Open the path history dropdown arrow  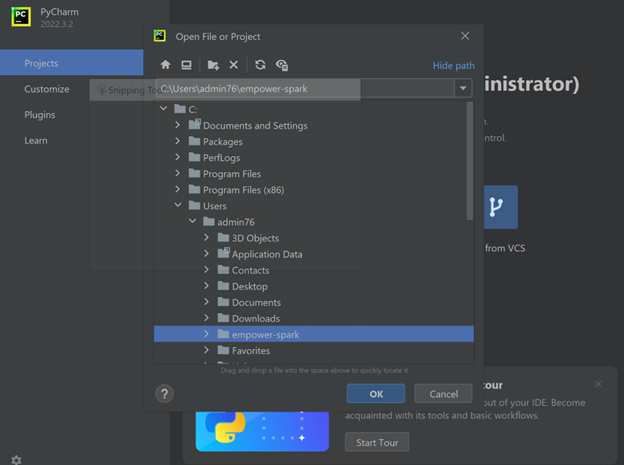(463, 88)
